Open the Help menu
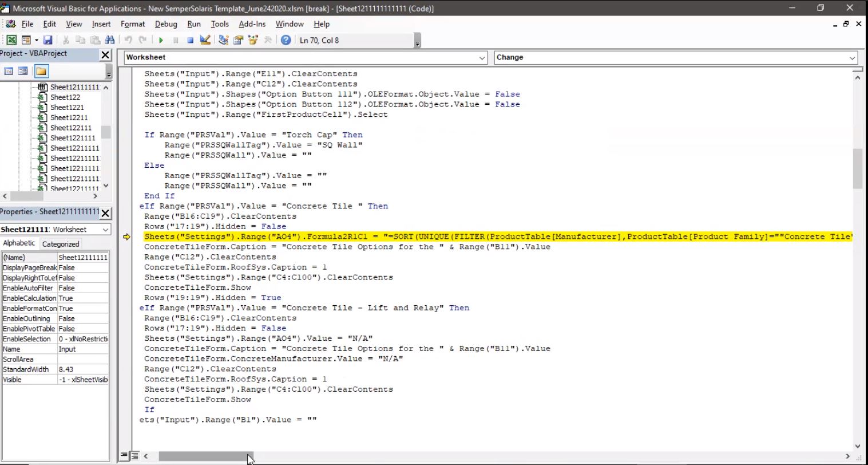The height and width of the screenshot is (465, 868). pyautogui.click(x=322, y=24)
